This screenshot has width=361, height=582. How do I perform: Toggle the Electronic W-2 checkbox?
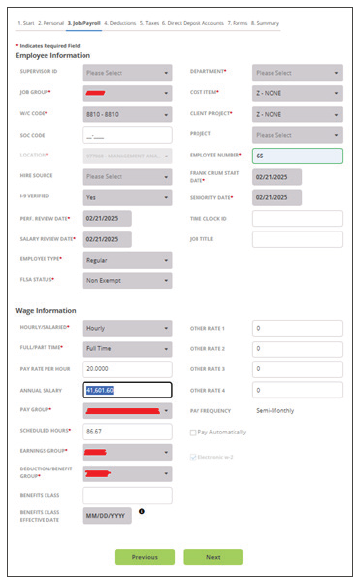click(x=193, y=457)
